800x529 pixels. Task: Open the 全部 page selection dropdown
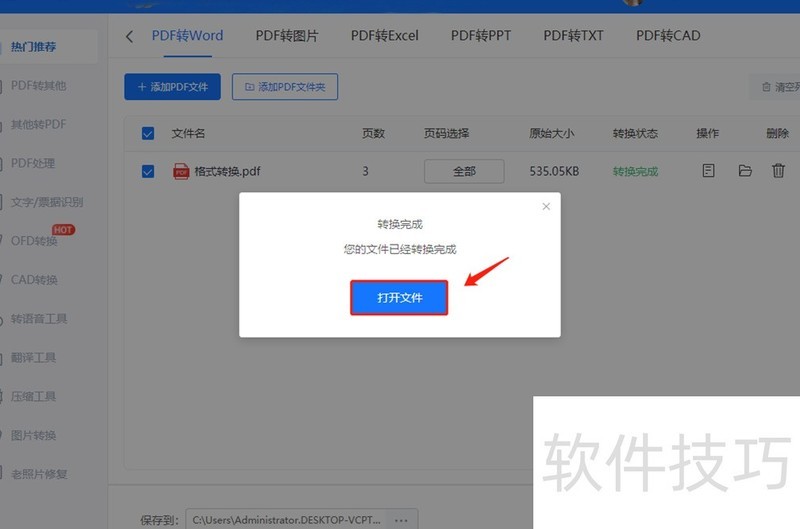[464, 171]
